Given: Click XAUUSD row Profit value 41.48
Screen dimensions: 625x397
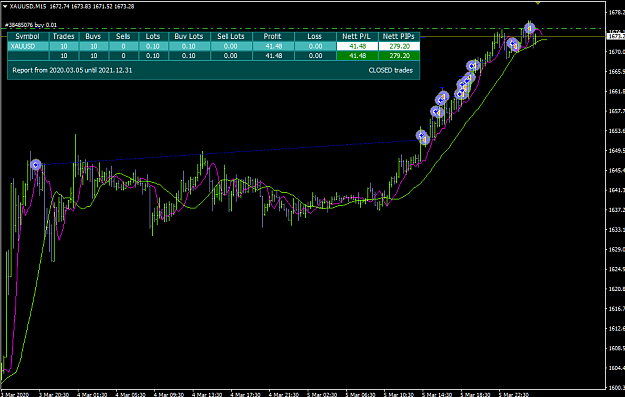Looking at the screenshot, I should click(273, 46).
